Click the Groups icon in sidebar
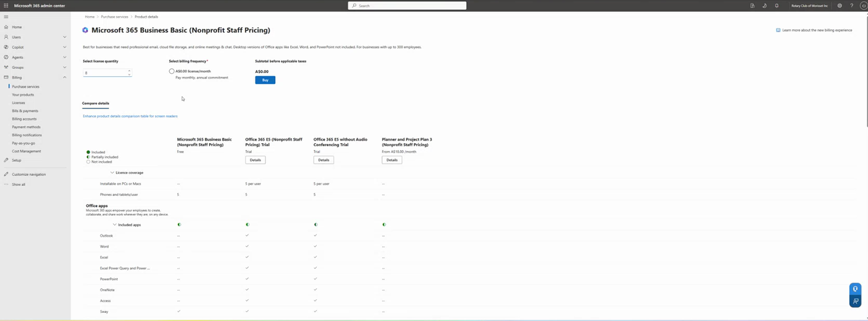Viewport: 868px width, 321px height. point(6,67)
